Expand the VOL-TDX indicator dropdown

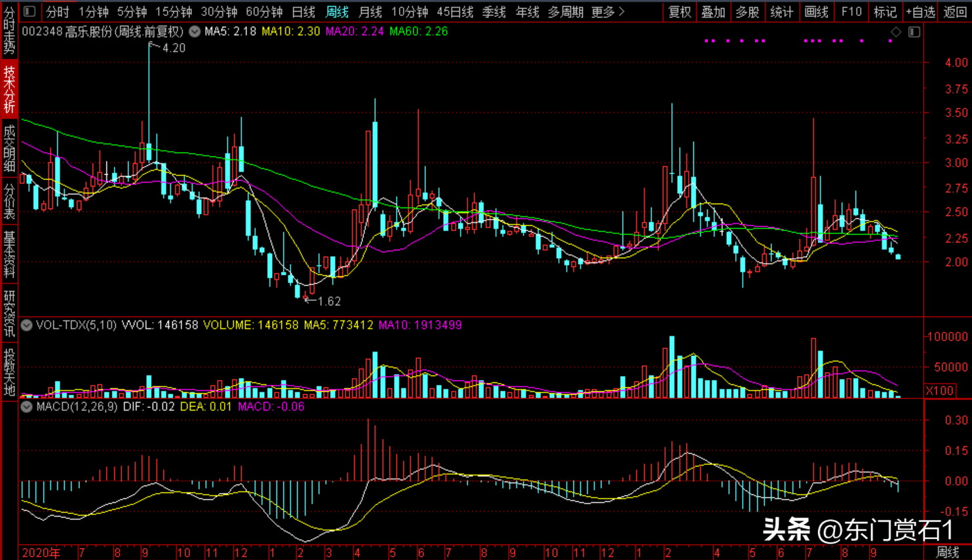[27, 325]
